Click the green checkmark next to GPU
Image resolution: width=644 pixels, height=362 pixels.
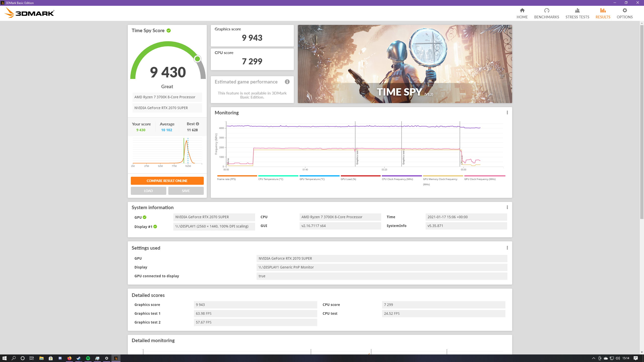click(x=144, y=217)
